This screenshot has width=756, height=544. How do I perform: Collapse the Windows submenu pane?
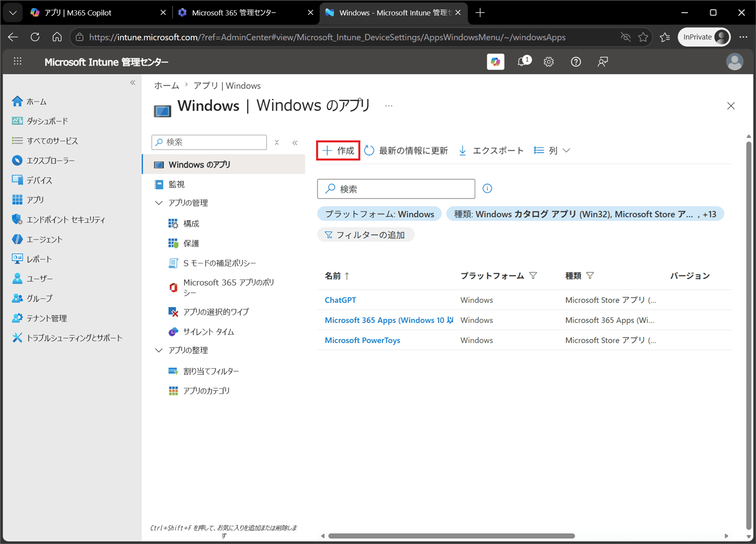coord(295,143)
